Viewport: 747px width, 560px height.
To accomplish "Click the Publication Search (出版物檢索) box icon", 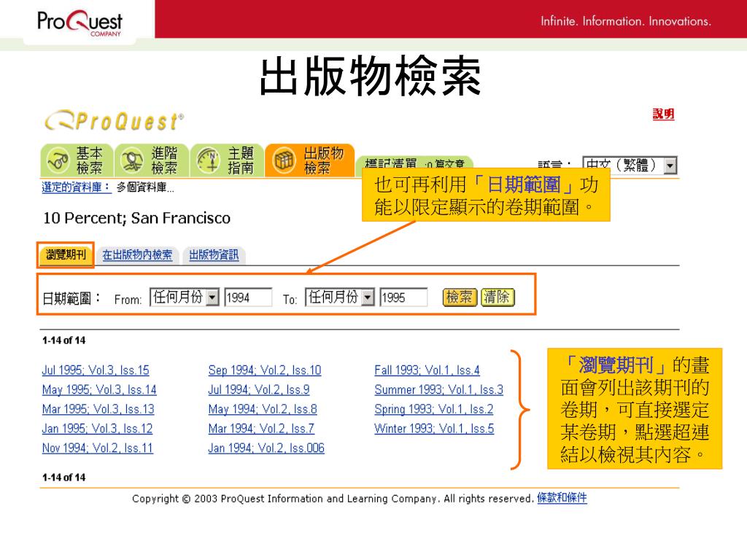I will pyautogui.click(x=284, y=160).
